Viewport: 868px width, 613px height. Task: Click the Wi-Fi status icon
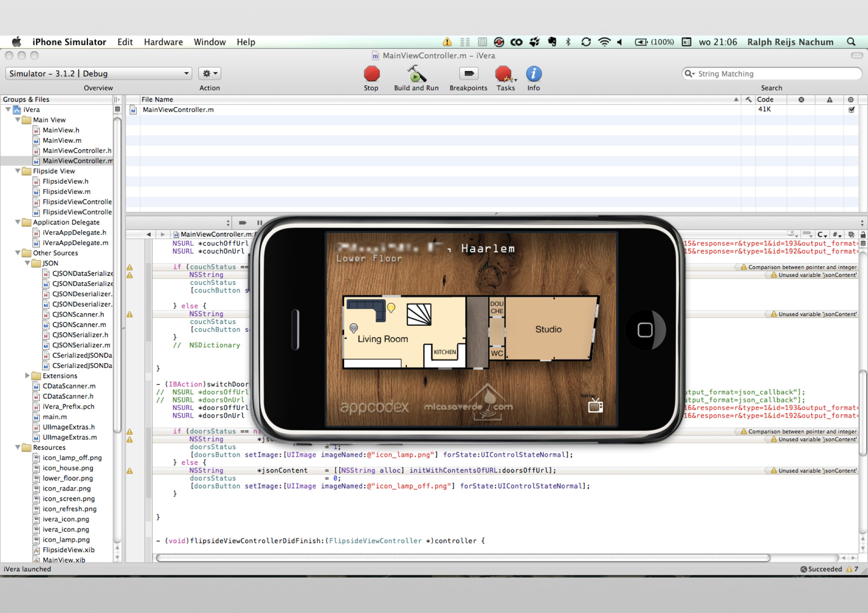tap(604, 42)
